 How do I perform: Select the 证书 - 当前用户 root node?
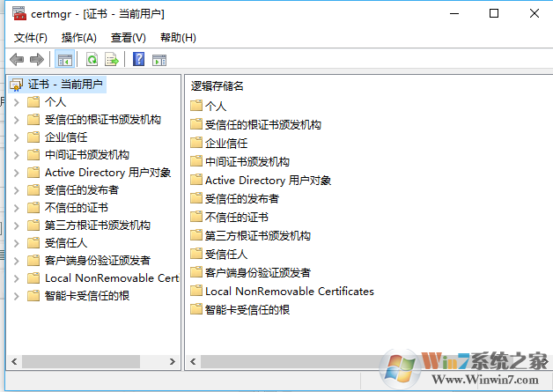[x=65, y=85]
